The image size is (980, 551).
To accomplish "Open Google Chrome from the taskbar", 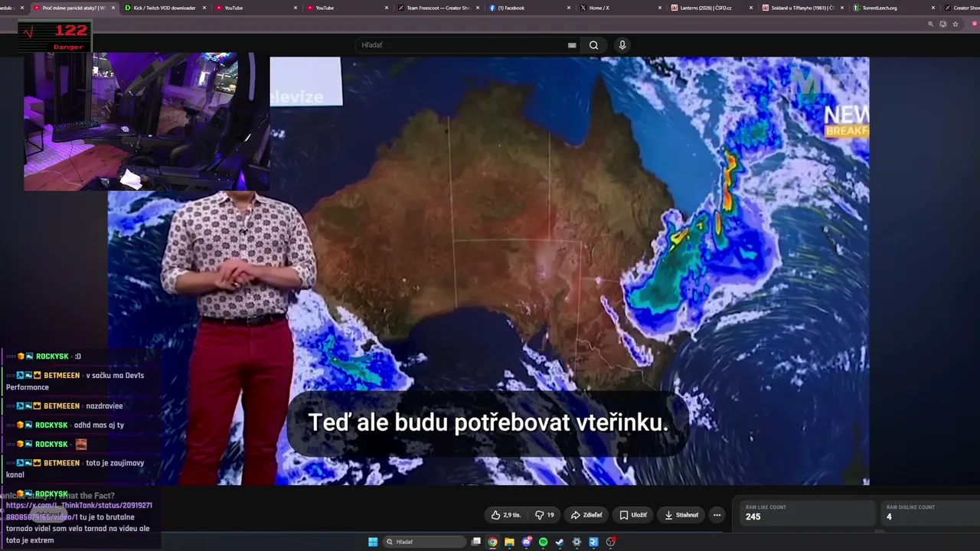I will [x=492, y=542].
